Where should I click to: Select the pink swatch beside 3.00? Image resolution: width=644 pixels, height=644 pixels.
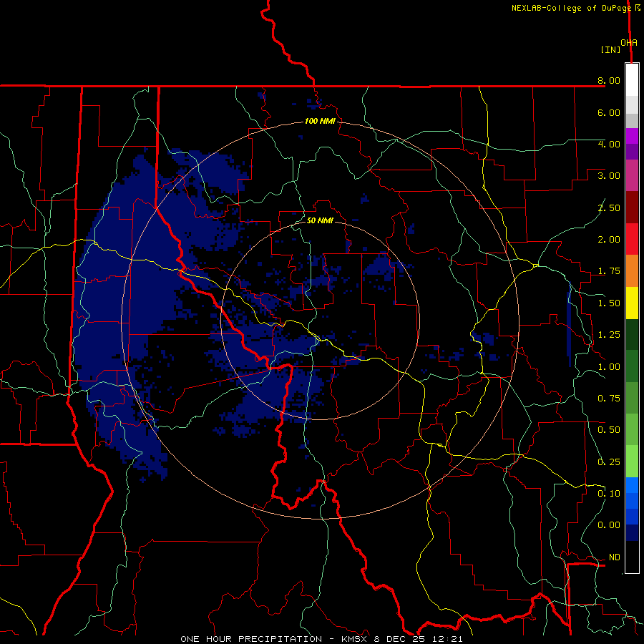tap(632, 176)
